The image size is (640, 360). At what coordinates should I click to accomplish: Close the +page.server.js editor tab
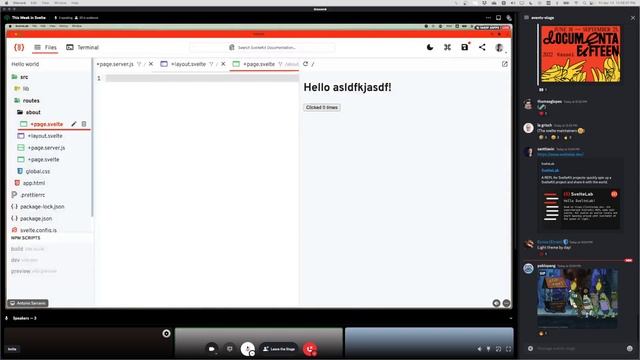(151, 64)
